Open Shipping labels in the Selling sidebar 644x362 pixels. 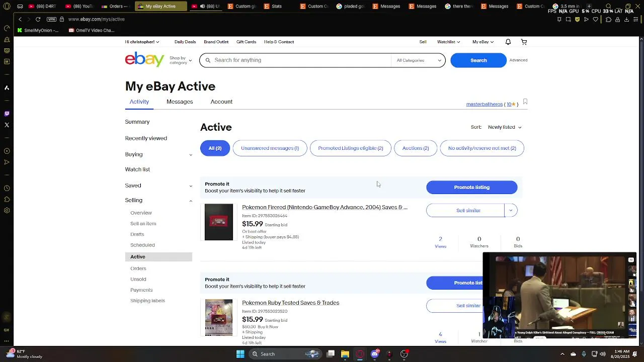[147, 301]
